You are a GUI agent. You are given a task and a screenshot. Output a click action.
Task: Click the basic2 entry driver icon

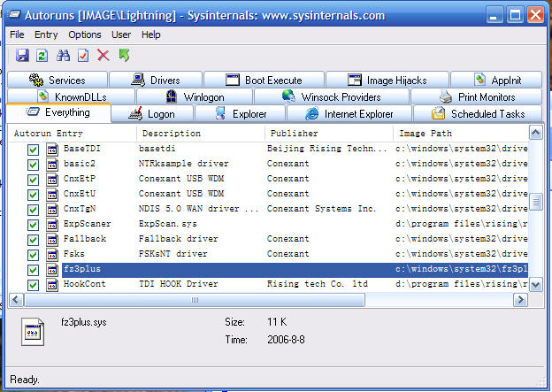click(x=52, y=165)
